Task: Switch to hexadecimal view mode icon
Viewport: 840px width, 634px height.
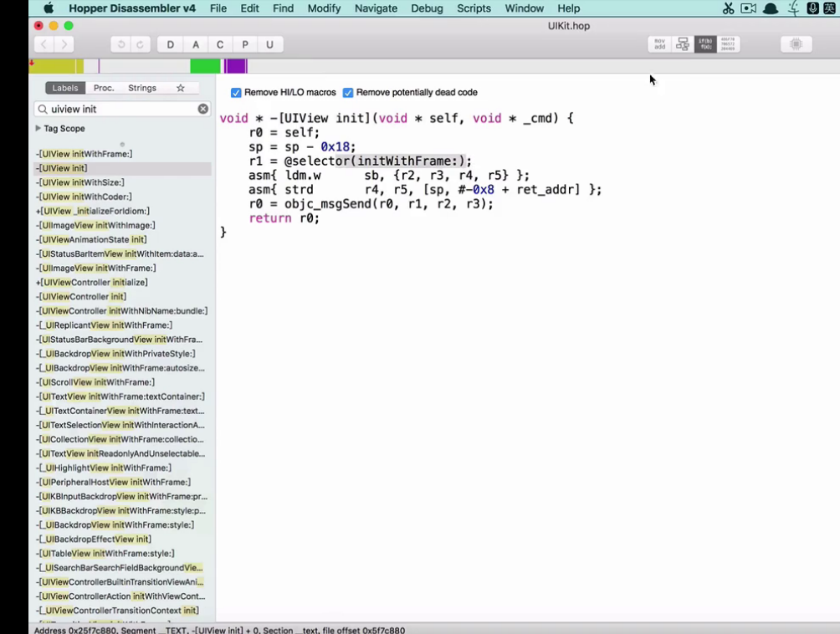Action: point(728,43)
